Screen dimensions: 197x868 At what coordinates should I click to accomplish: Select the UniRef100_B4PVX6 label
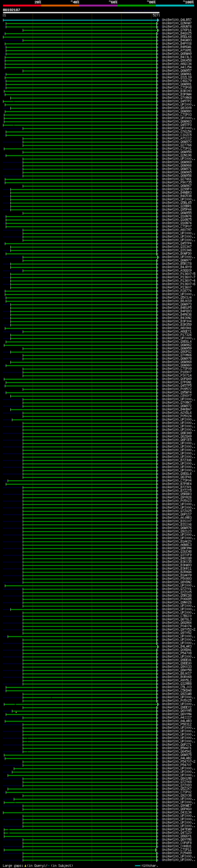tap(177, 43)
